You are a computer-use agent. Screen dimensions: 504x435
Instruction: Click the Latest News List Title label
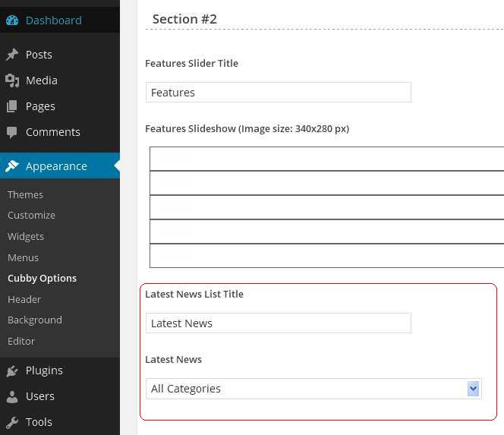click(194, 294)
